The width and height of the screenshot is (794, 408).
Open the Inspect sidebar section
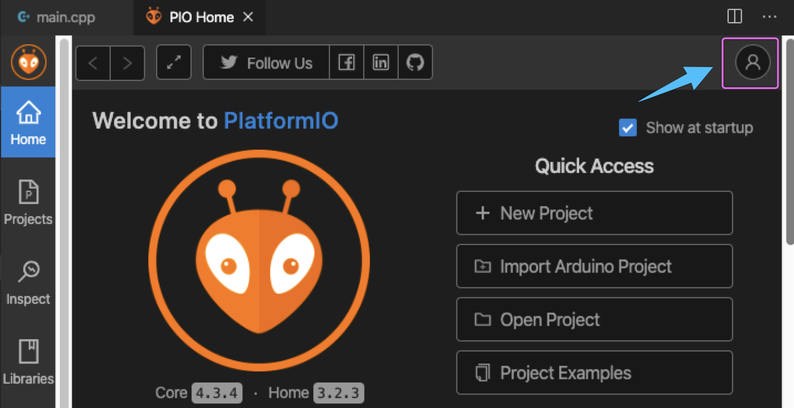28,282
